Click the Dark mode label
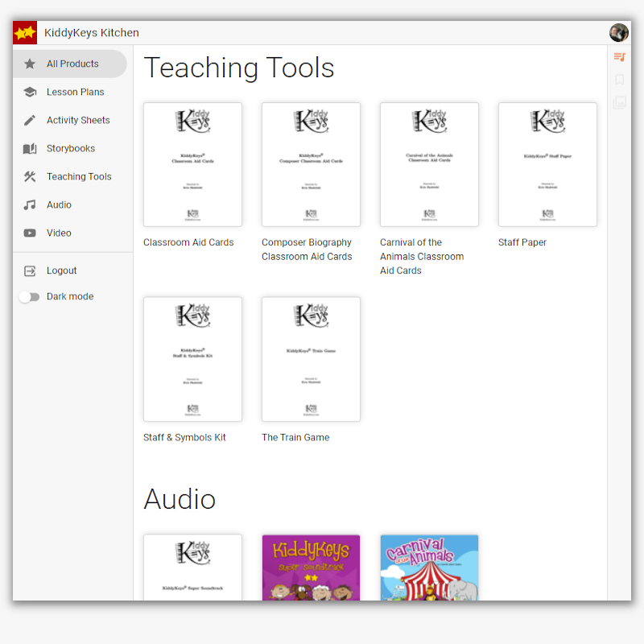Screen dimensions: 644x644 click(x=70, y=296)
